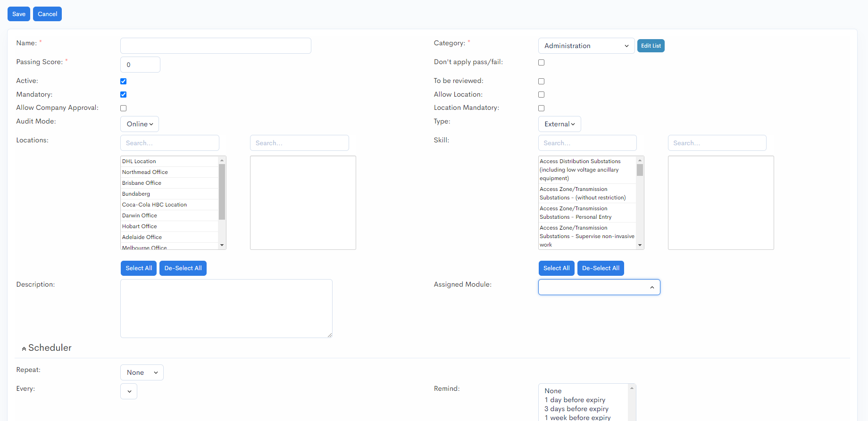
Task: Focus the Name input field
Action: pos(216,46)
